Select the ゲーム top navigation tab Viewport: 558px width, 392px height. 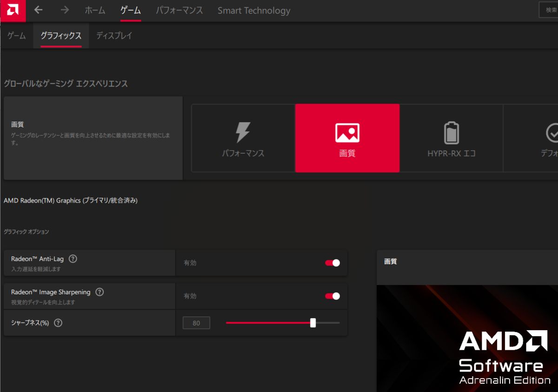coord(131,10)
